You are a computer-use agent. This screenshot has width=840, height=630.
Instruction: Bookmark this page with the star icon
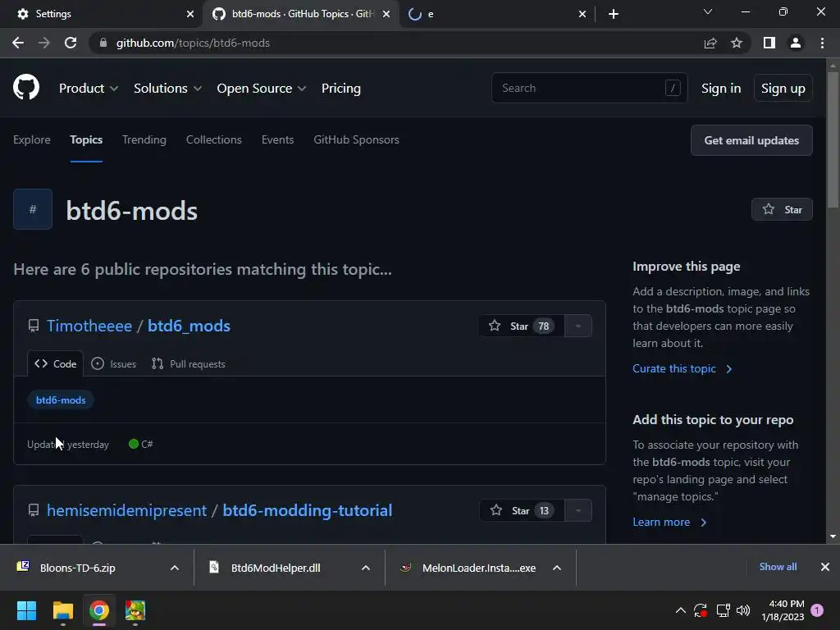[737, 43]
